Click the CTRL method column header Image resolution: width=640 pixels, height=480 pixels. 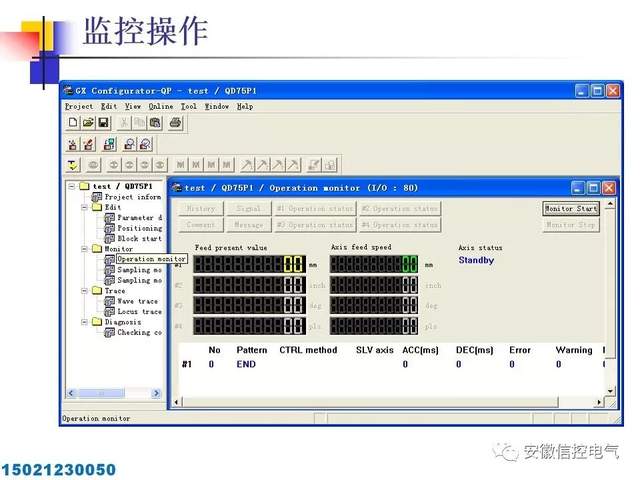click(x=308, y=350)
